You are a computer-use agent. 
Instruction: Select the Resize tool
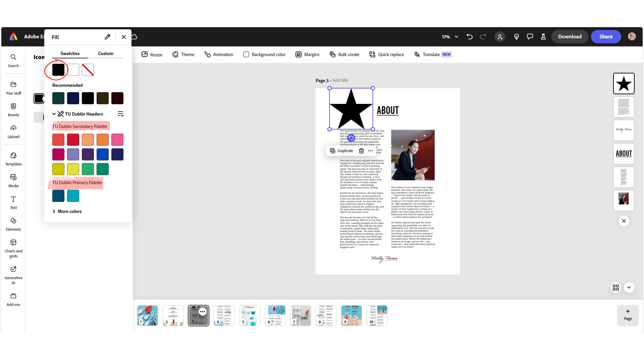point(152,54)
